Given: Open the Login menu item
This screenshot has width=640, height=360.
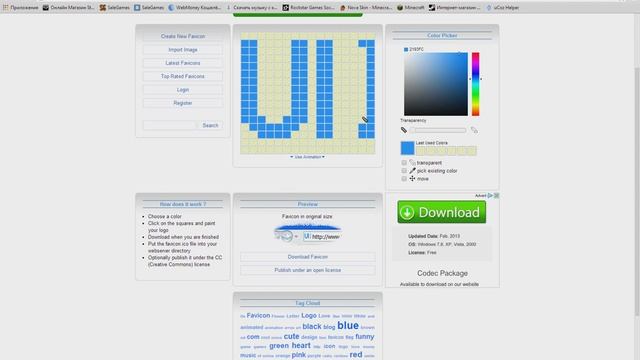Looking at the screenshot, I should click(x=183, y=90).
